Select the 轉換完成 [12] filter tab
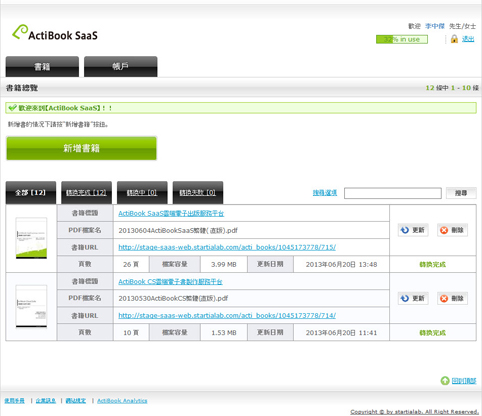Image resolution: width=482 pixels, height=416 pixels. click(86, 193)
